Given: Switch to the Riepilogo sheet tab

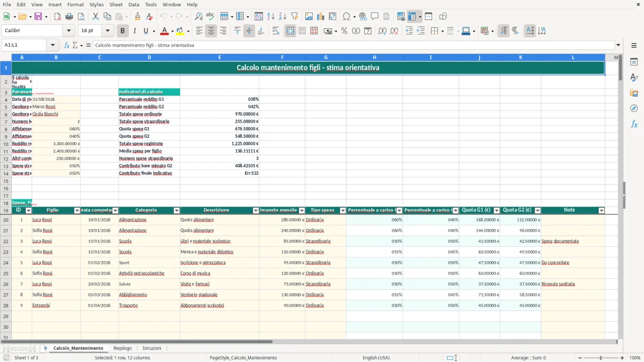Looking at the screenshot, I should (x=122, y=348).
